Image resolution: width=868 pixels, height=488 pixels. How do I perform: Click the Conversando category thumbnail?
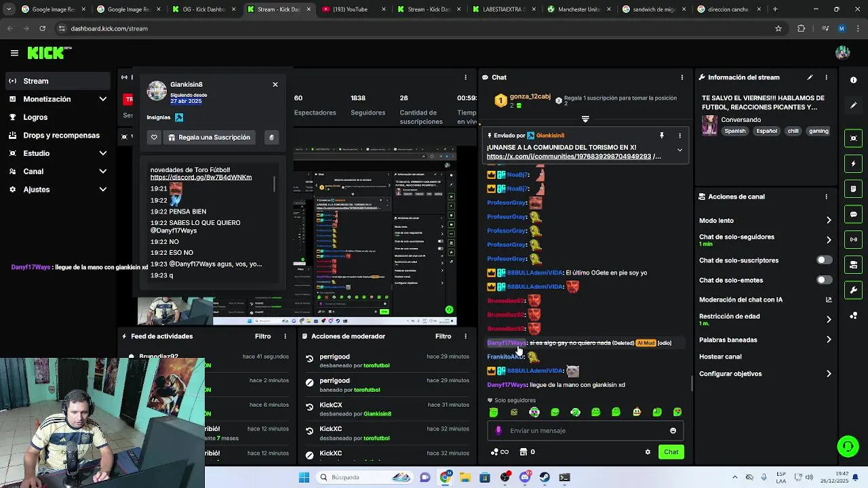tap(709, 125)
